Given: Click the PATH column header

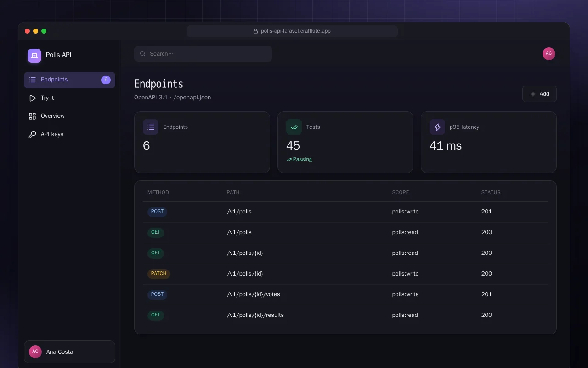Looking at the screenshot, I should point(233,192).
